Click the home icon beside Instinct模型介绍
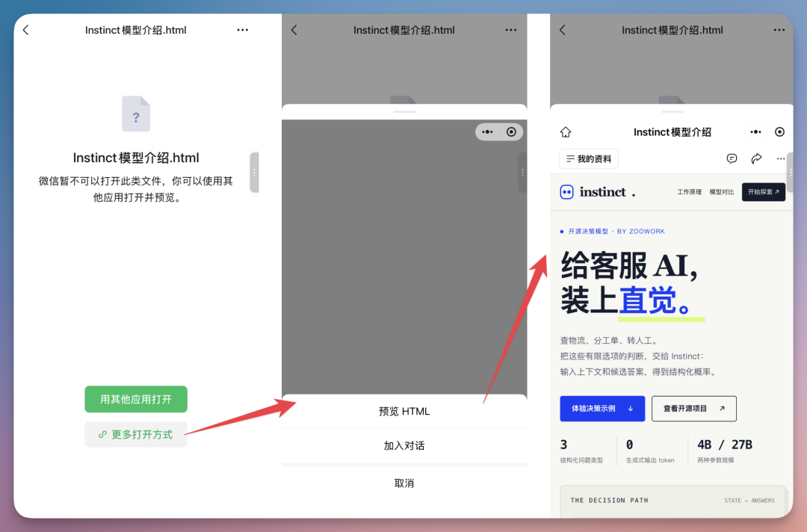 coord(566,132)
